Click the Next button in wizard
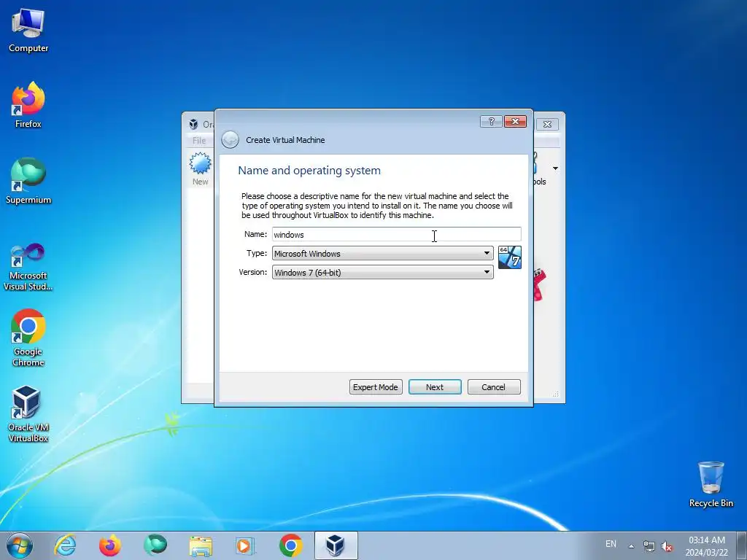Viewport: 747px width, 560px height. (435, 387)
